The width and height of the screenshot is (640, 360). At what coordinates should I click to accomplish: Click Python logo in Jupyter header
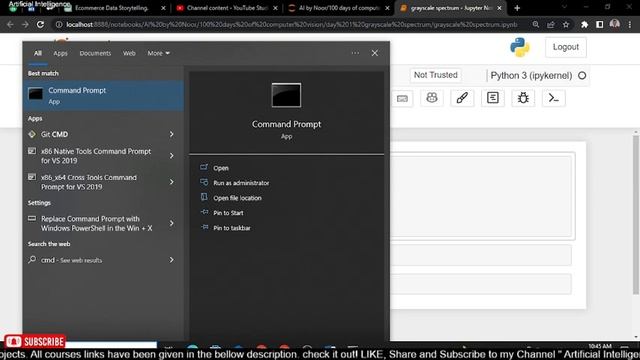[520, 47]
